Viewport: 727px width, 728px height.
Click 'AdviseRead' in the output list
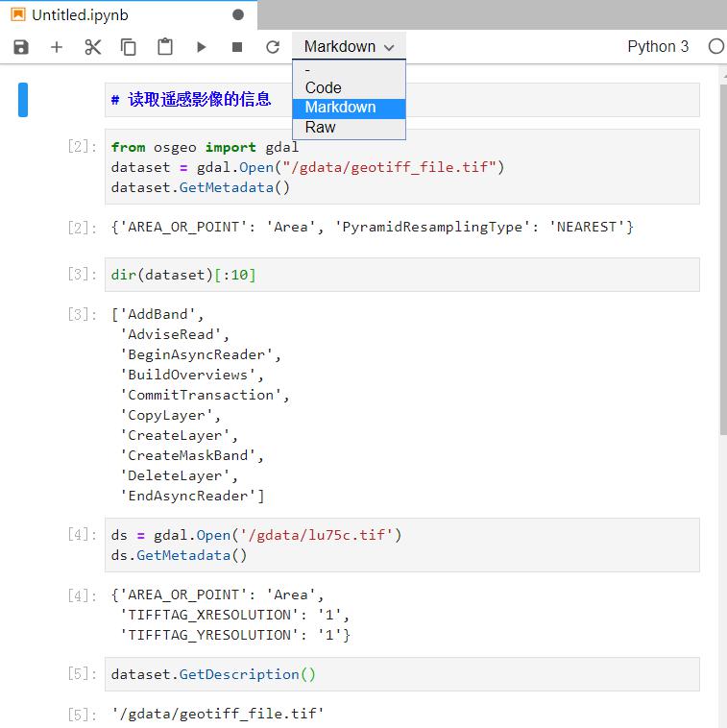(x=170, y=334)
